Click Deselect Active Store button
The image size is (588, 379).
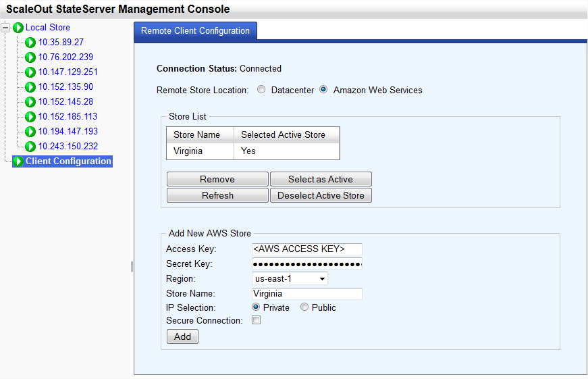point(321,195)
